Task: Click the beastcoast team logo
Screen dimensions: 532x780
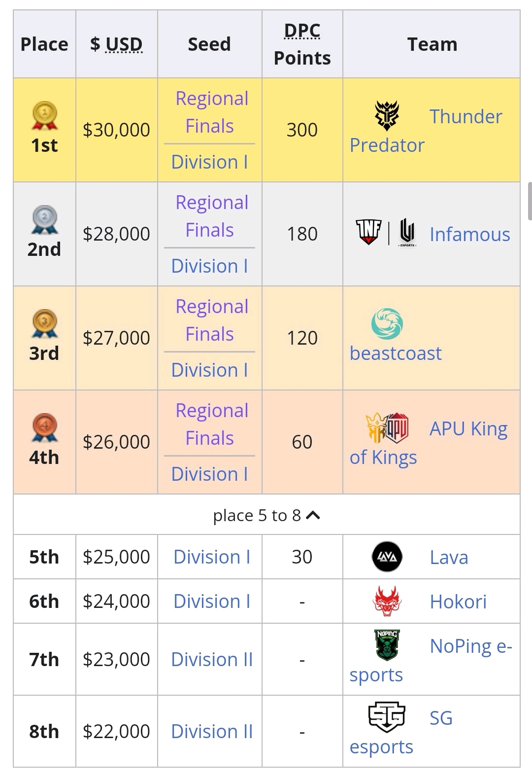Action: 387,324
